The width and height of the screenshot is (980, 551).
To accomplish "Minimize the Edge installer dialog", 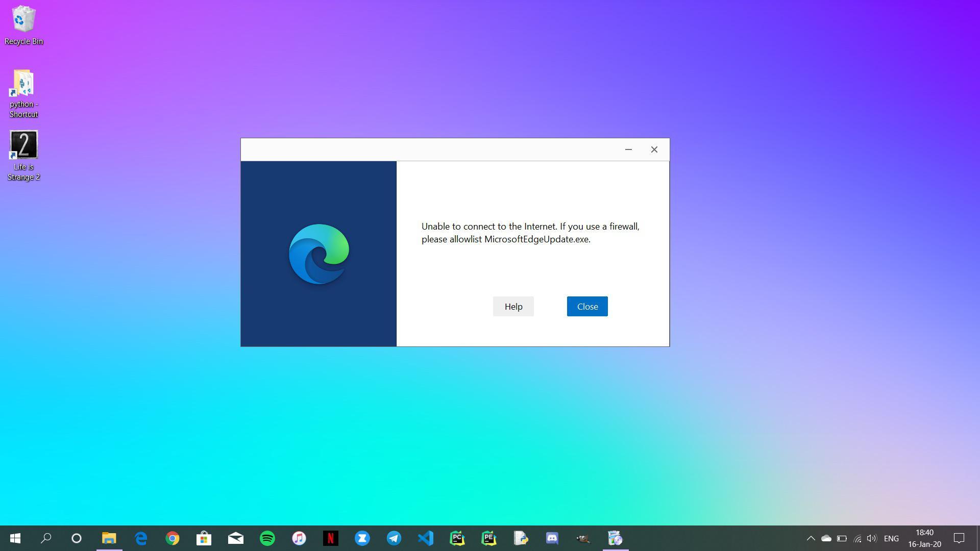I will click(628, 149).
